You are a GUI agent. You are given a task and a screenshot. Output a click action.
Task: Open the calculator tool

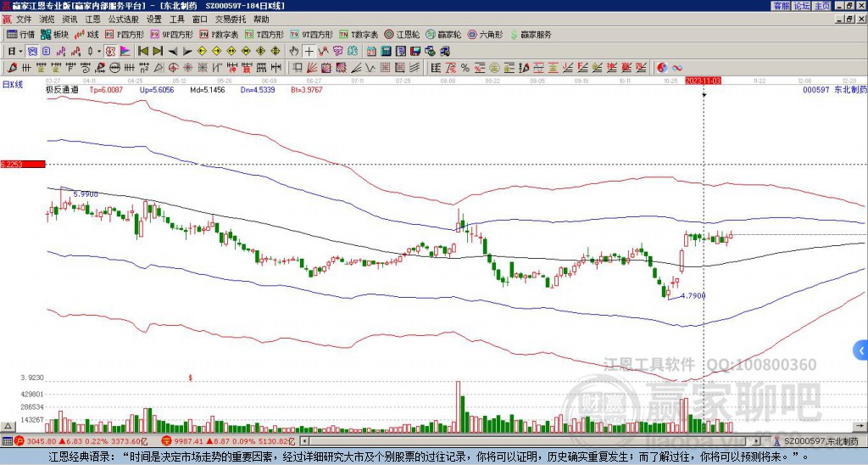(x=386, y=52)
